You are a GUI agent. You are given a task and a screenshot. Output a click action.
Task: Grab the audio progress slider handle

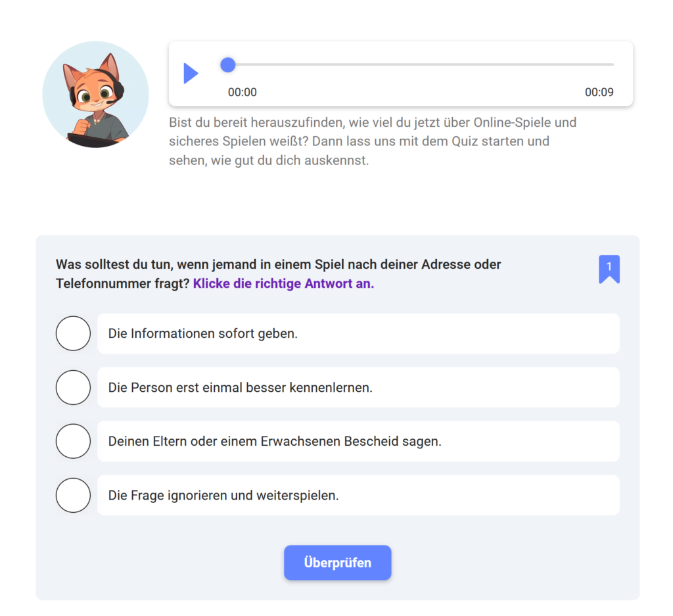pos(228,65)
